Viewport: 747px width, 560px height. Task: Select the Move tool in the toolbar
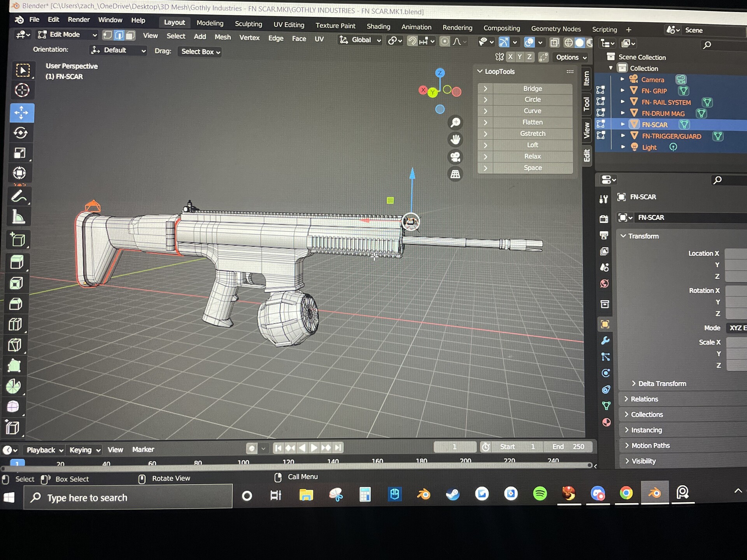(22, 113)
